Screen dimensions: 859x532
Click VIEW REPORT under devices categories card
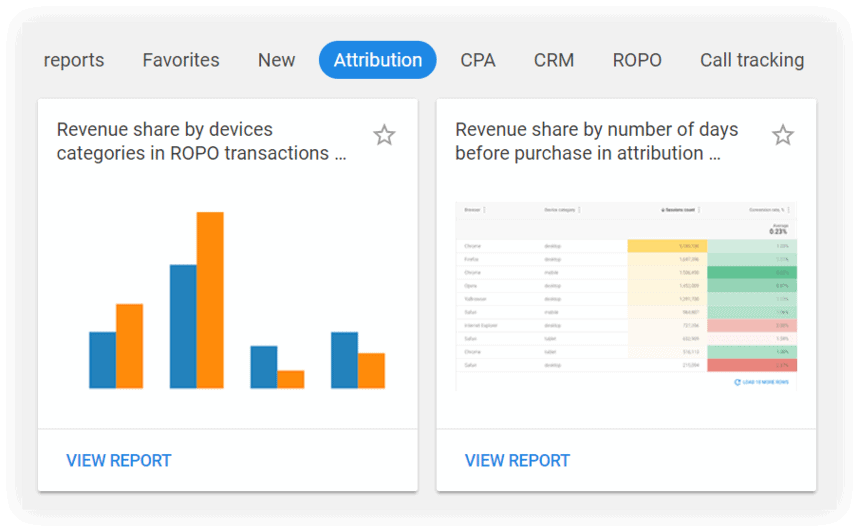point(119,460)
